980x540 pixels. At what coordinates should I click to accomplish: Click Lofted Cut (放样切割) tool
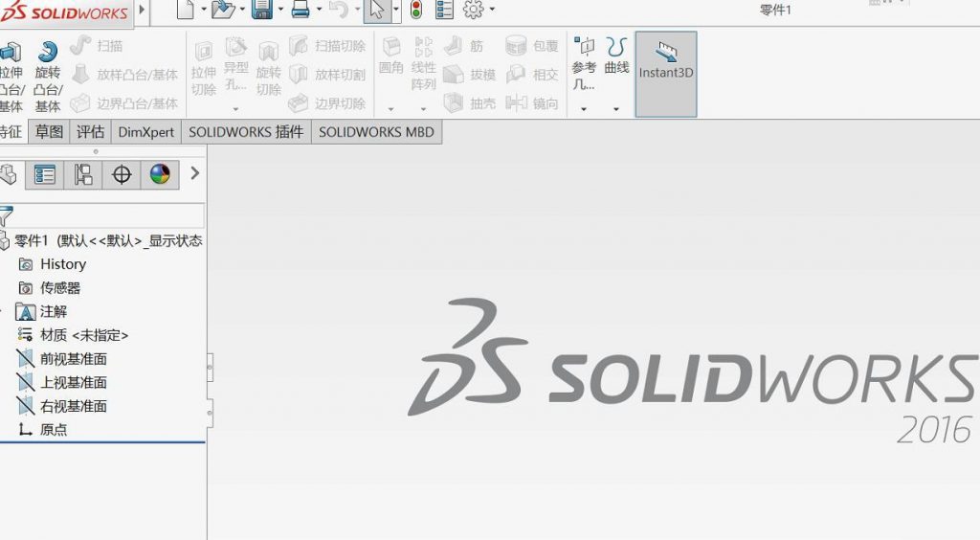pyautogui.click(x=327, y=75)
